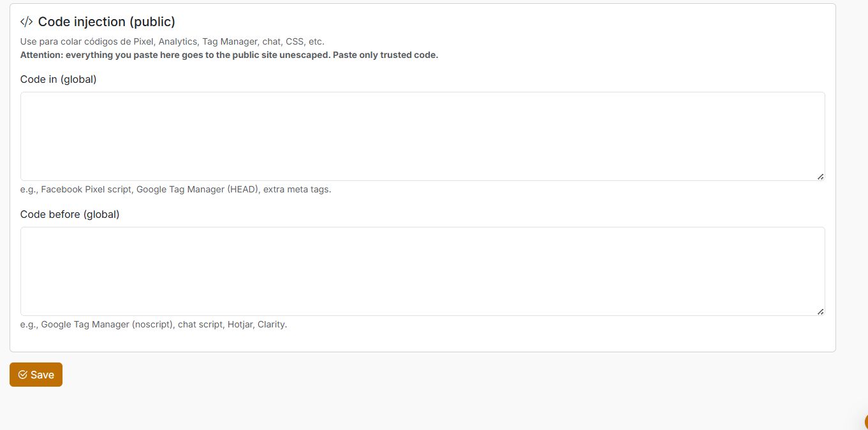Image resolution: width=868 pixels, height=430 pixels.
Task: Click the "Code before (global)" field label
Action: pyautogui.click(x=70, y=215)
